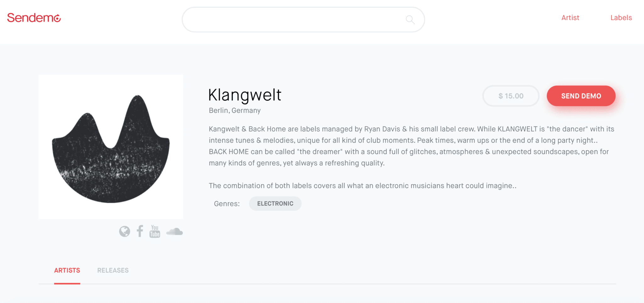Open the label's Facebook page icon
The image size is (644, 303).
pyautogui.click(x=140, y=231)
